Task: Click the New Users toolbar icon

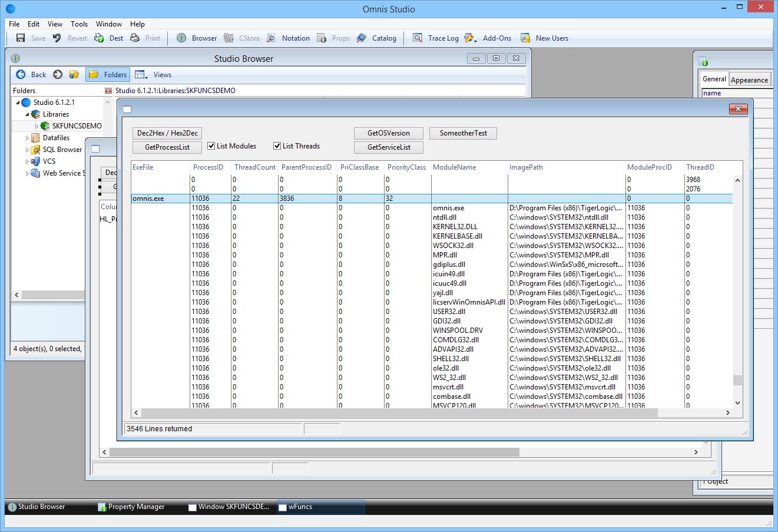Action: coord(525,38)
